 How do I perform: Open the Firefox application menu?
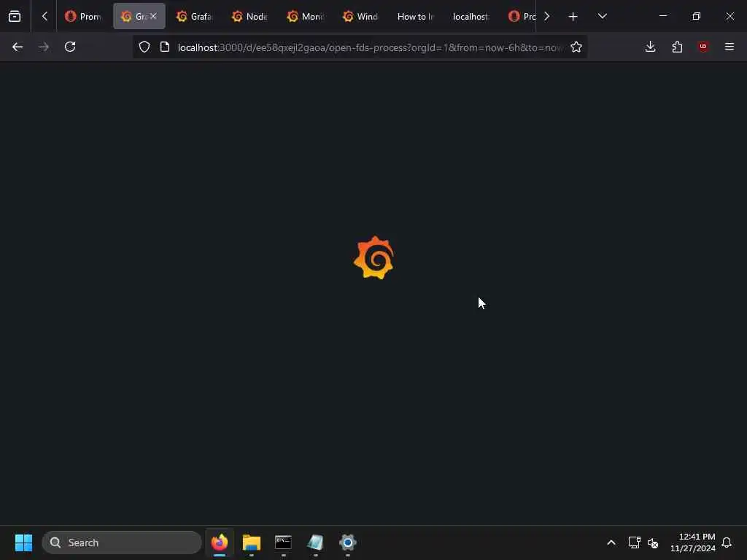(x=729, y=47)
